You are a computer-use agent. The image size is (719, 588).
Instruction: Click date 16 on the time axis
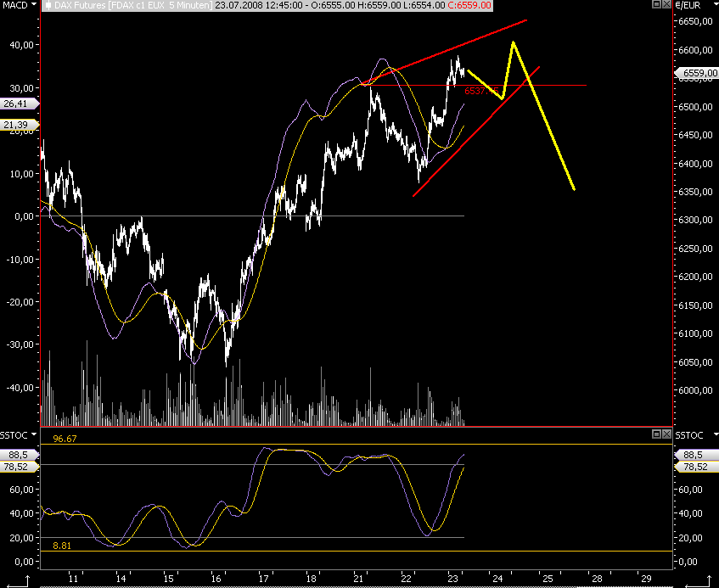click(216, 579)
